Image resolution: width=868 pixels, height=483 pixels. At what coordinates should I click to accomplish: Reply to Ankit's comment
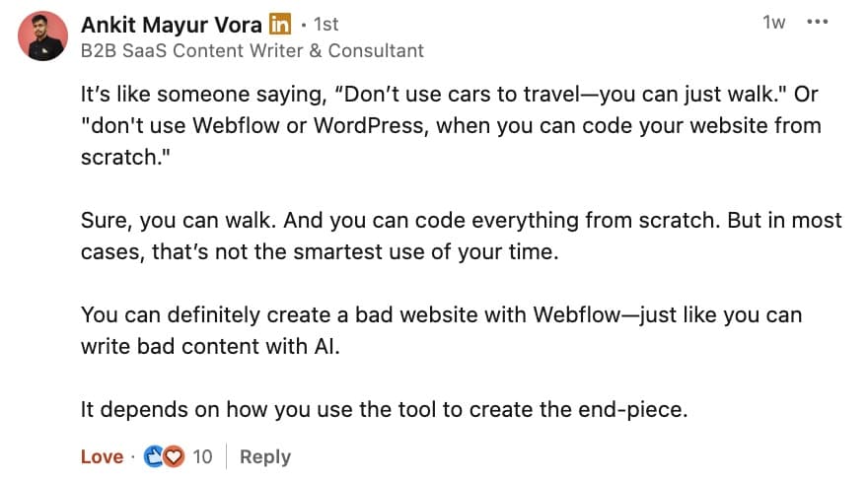pos(265,457)
